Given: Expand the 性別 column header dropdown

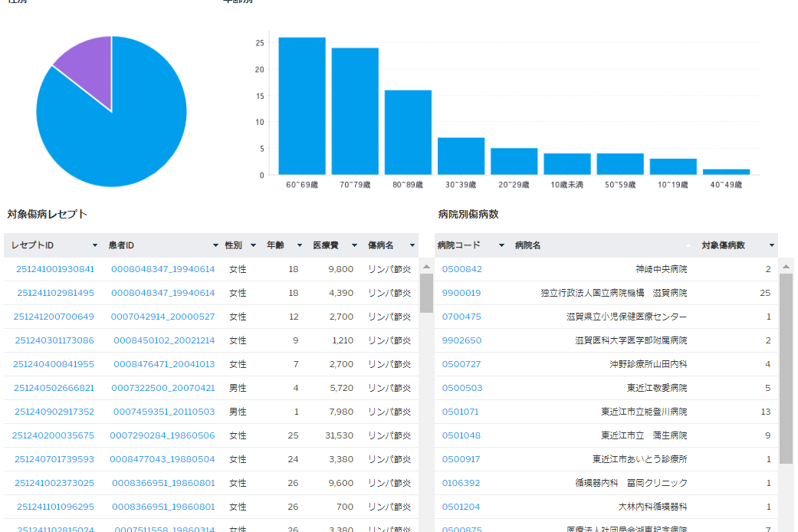Looking at the screenshot, I should pos(253,245).
